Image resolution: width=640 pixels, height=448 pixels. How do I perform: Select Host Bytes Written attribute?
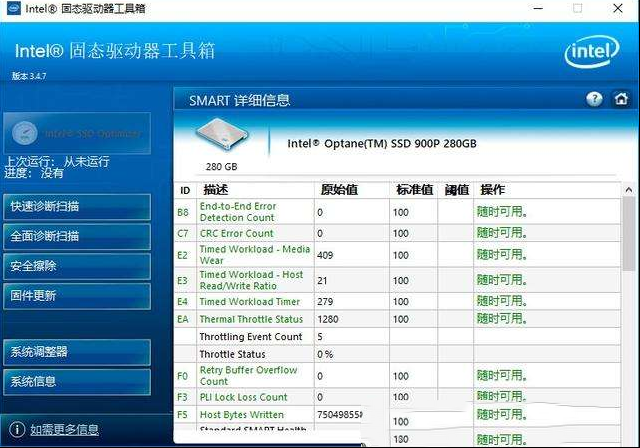click(x=241, y=415)
